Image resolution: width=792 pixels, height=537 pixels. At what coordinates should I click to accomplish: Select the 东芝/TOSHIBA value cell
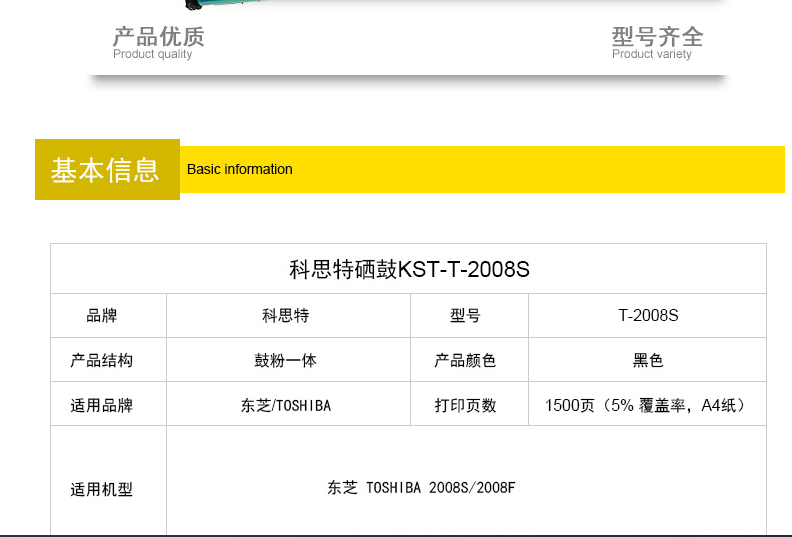[288, 404]
